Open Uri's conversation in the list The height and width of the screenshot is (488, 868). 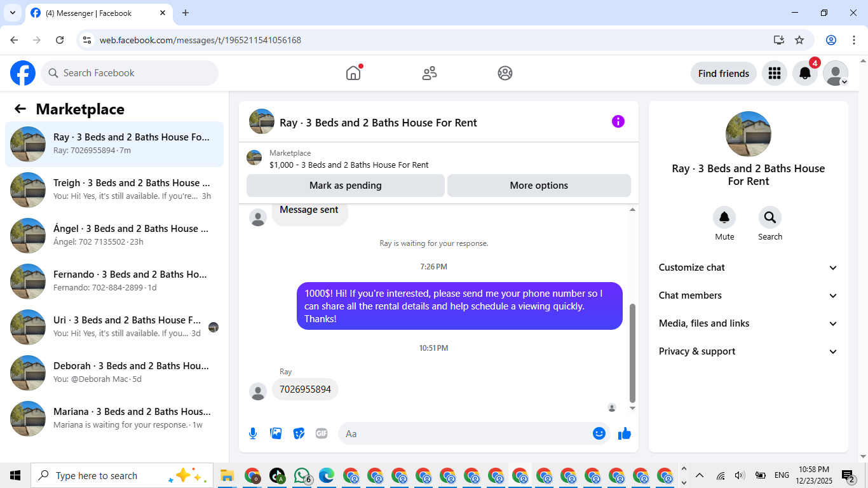point(114,327)
